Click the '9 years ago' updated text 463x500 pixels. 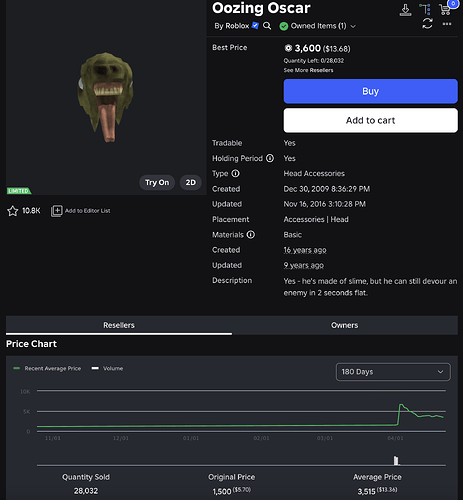[x=304, y=265]
